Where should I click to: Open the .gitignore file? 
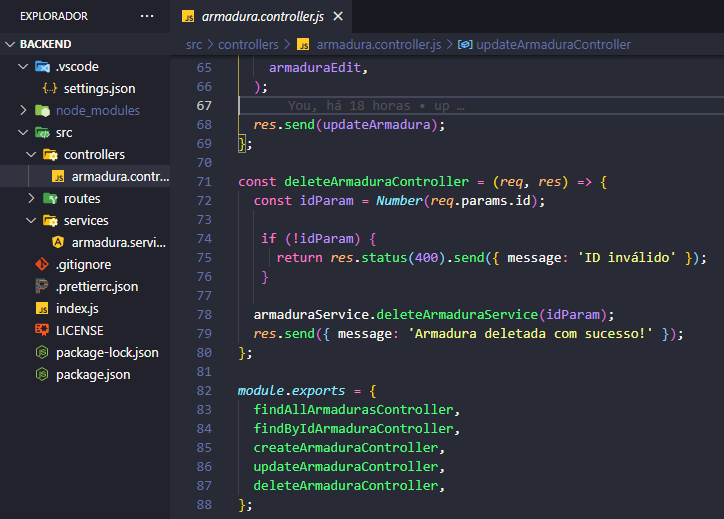[84, 265]
